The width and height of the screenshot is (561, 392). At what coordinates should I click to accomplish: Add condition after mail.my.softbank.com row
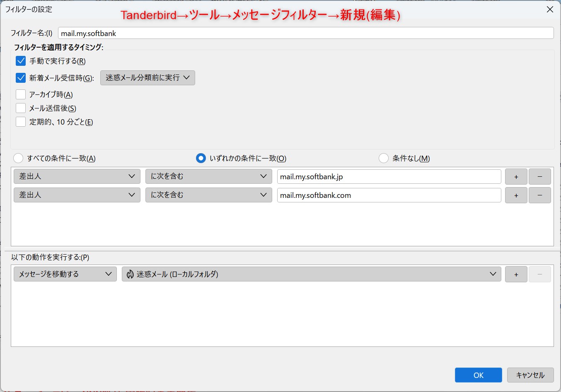pyautogui.click(x=516, y=195)
